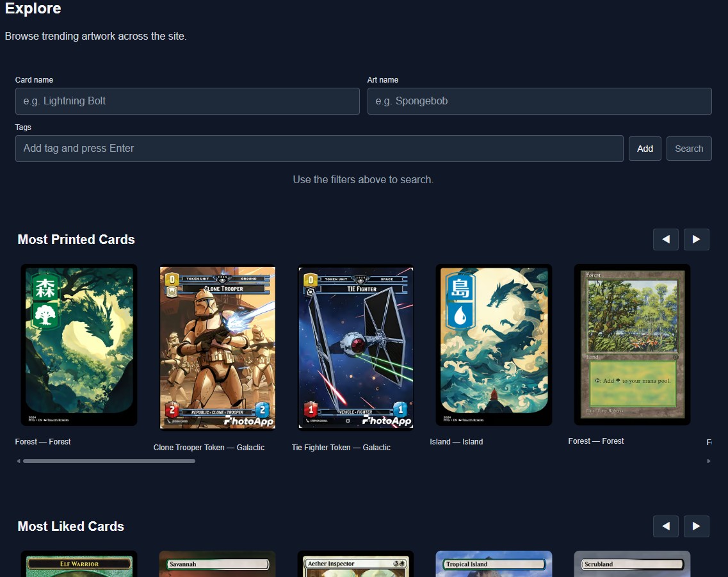
Task: Click the left arrow on Most Printed Cards
Action: point(665,239)
